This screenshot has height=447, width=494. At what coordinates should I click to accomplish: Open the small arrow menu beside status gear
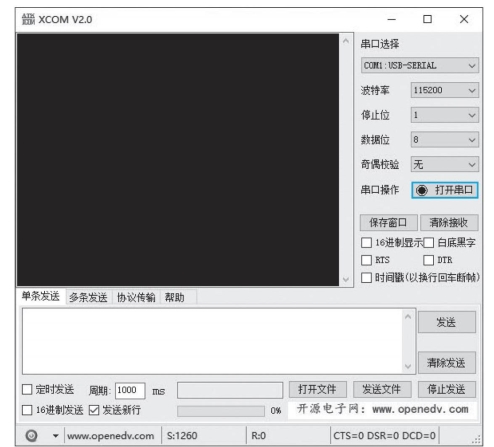pyautogui.click(x=55, y=436)
